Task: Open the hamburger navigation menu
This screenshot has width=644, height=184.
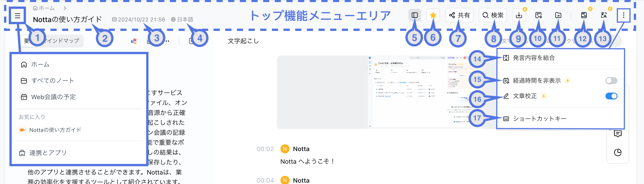Action: point(18,16)
